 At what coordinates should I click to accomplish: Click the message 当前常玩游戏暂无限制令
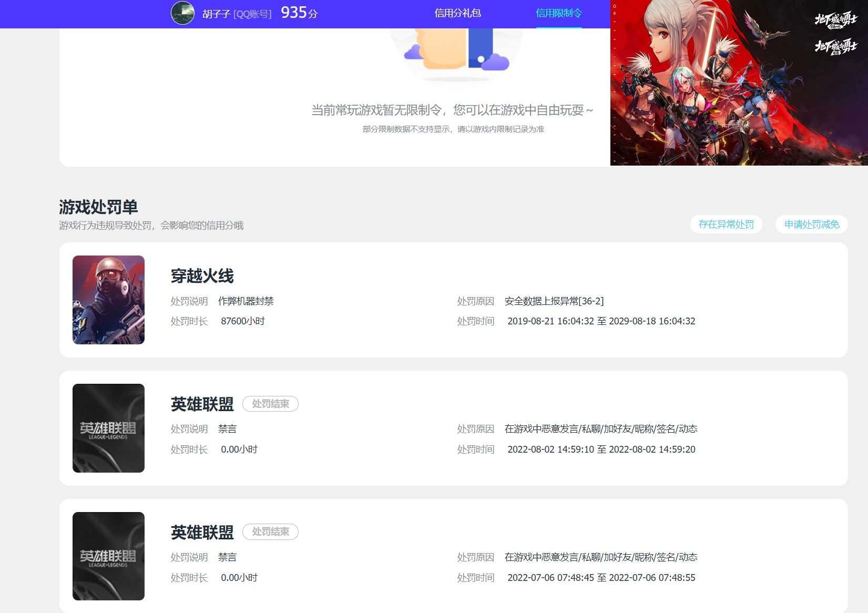tap(452, 110)
